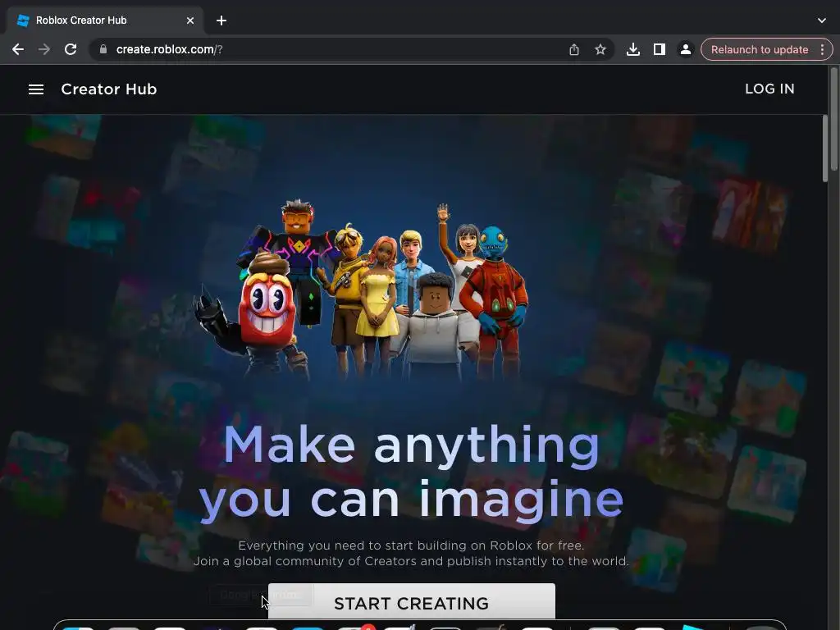Click the Make anything you can imagine heading

(x=412, y=472)
